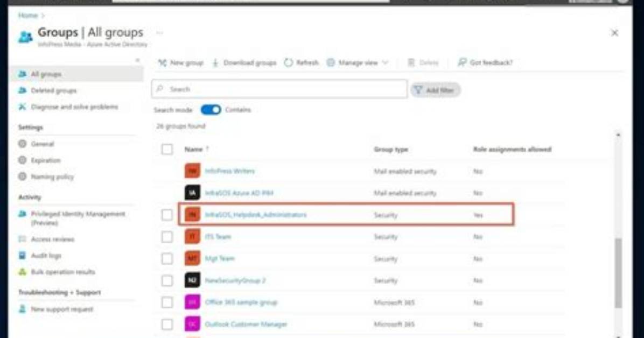Open Expiration settings

click(x=46, y=160)
